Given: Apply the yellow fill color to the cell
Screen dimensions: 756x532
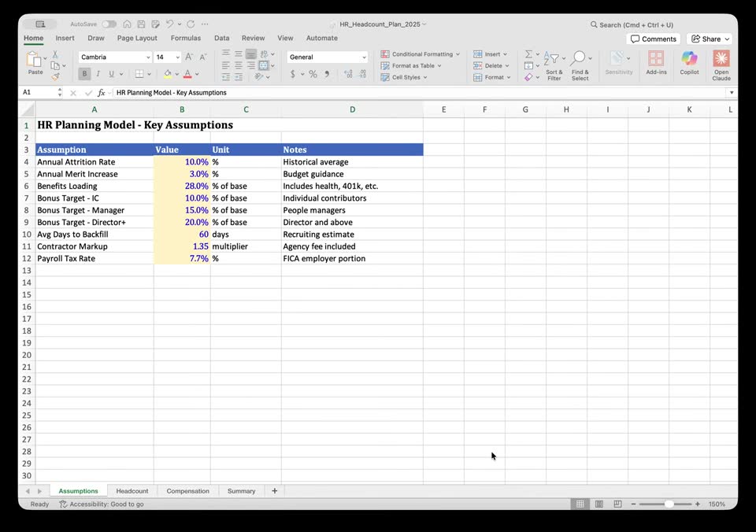Looking at the screenshot, I should pyautogui.click(x=168, y=74).
